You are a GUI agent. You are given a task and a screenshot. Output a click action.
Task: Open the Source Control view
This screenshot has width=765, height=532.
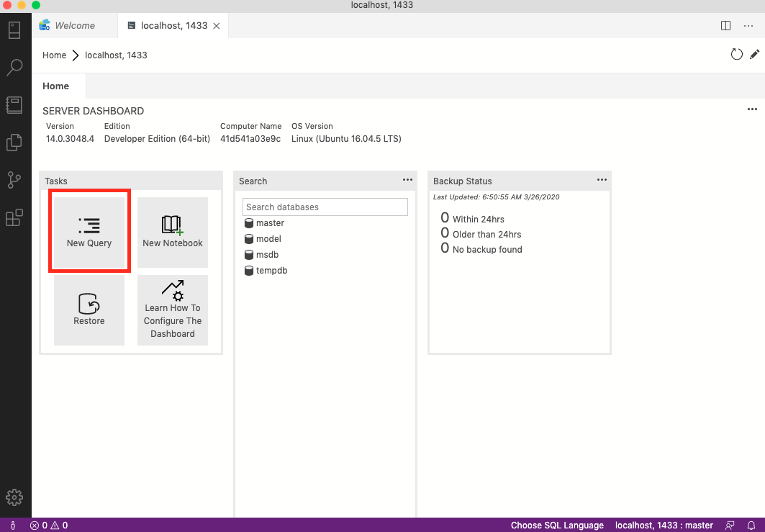15,180
